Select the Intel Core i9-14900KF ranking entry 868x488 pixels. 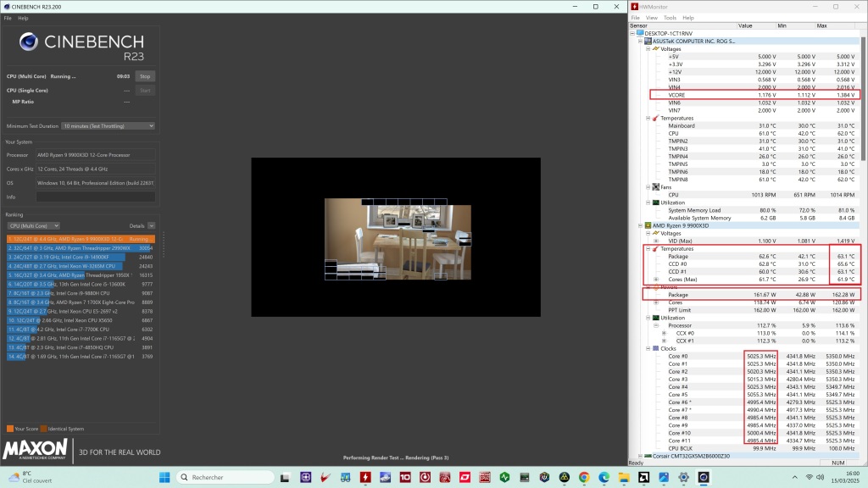(81, 258)
